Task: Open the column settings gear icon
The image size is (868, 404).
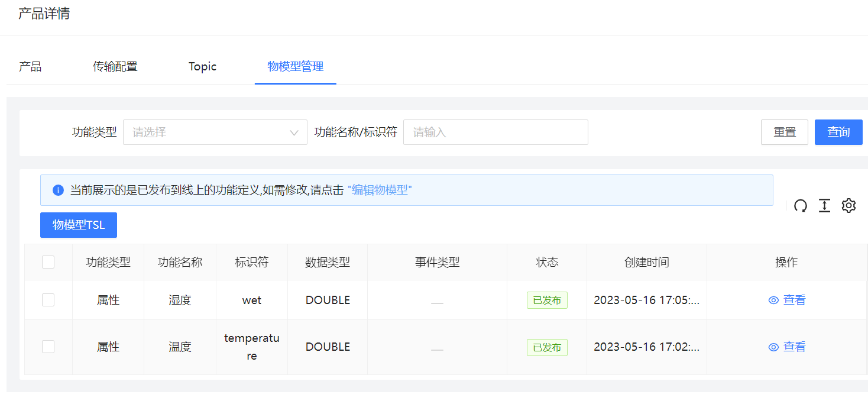Action: coord(848,206)
